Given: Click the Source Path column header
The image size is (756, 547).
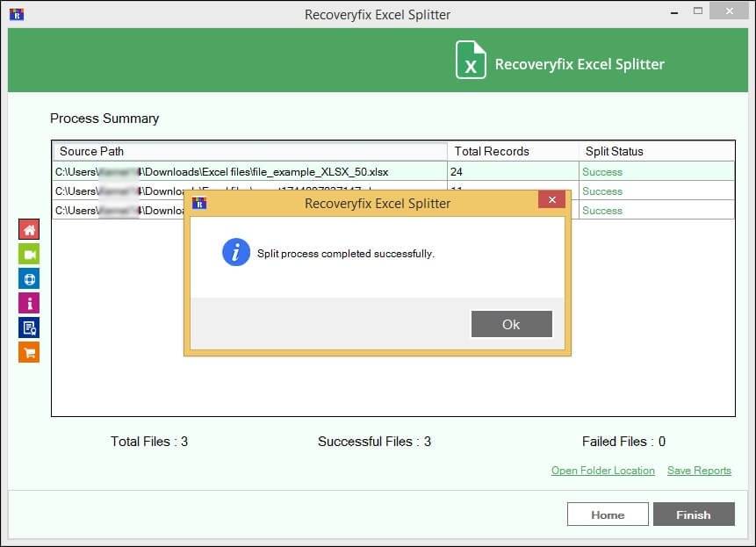Looking at the screenshot, I should point(249,151).
